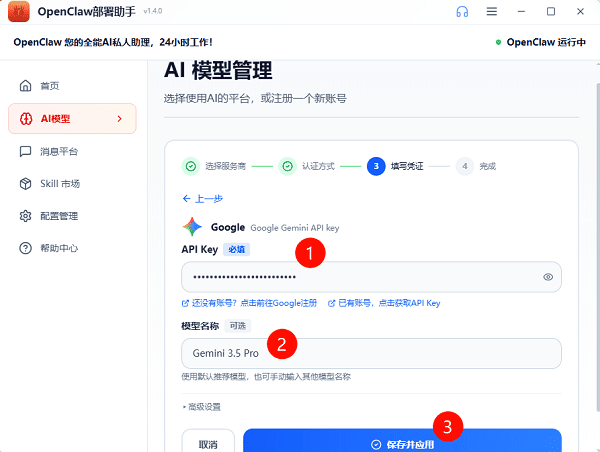Click the check icon in 保存并应用 button
This screenshot has width=600, height=452.
tap(376, 444)
